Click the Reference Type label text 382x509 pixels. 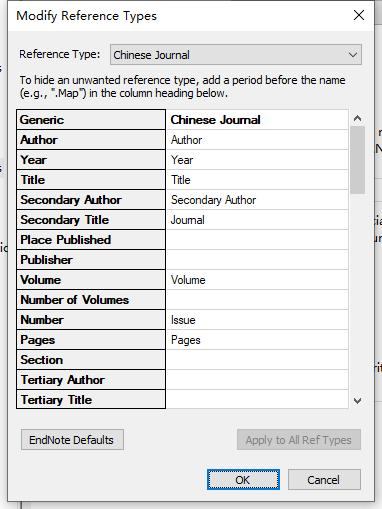coord(59,54)
